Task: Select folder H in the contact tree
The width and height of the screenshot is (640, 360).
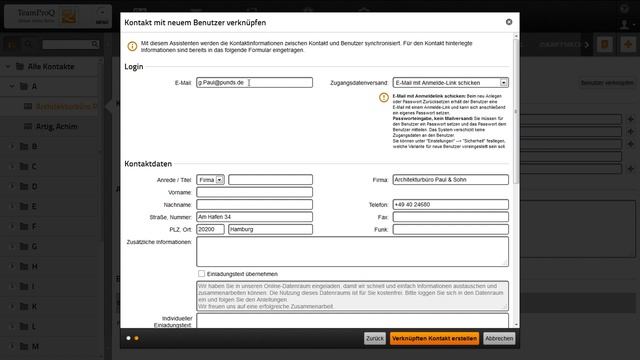Action: pos(29,266)
